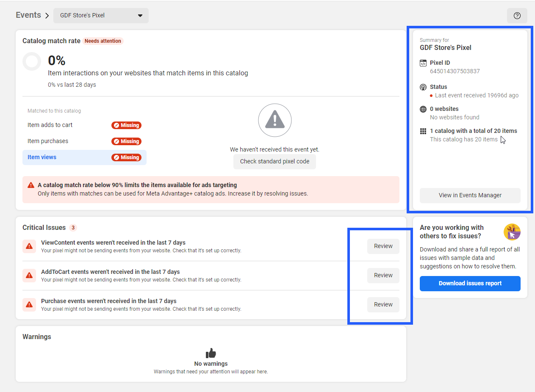Open the Help question mark icon
Viewport: 535px width, 392px height.
[x=517, y=15]
